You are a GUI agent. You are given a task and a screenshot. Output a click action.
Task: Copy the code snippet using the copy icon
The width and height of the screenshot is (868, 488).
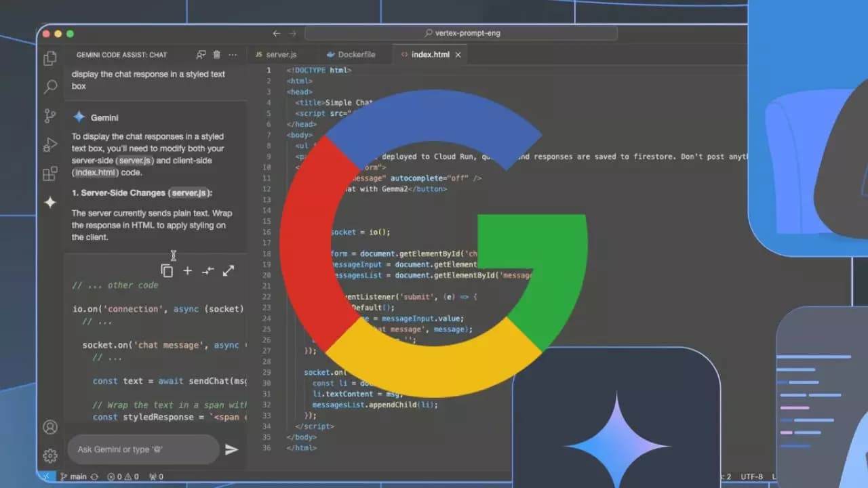(167, 270)
